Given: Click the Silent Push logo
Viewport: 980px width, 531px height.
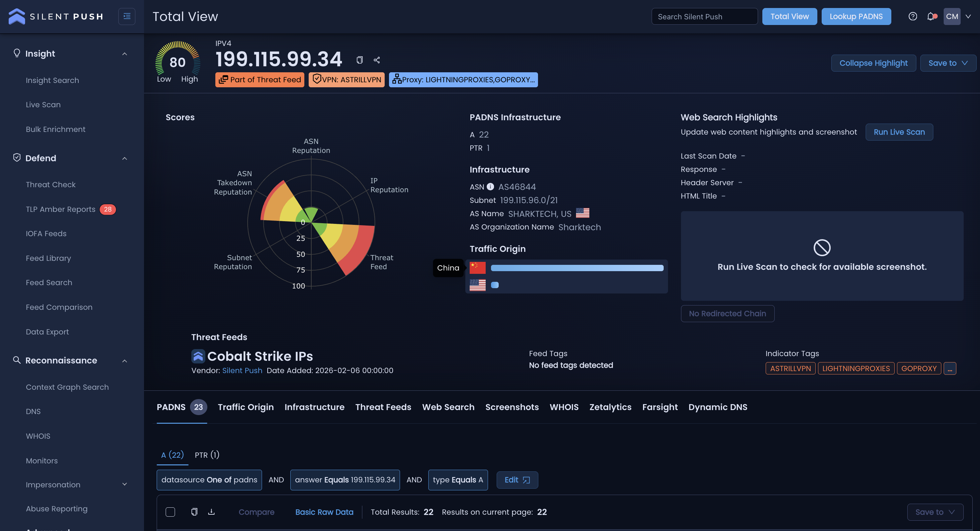Looking at the screenshot, I should tap(56, 16).
